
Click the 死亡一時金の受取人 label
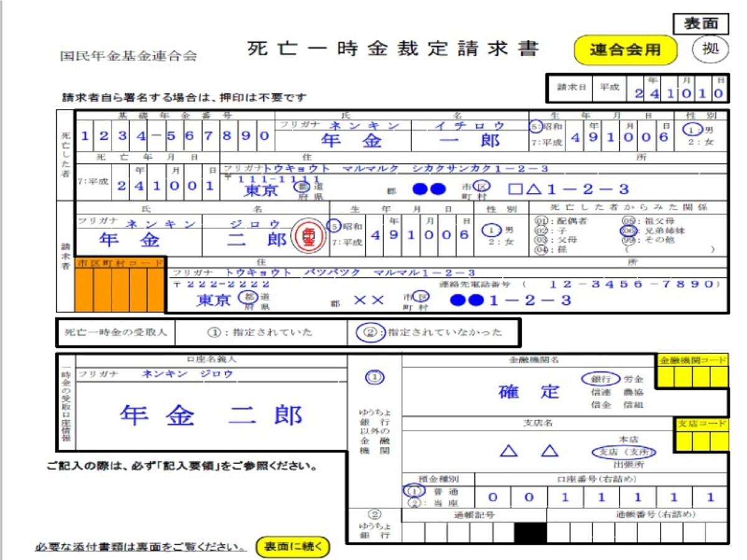click(x=116, y=332)
